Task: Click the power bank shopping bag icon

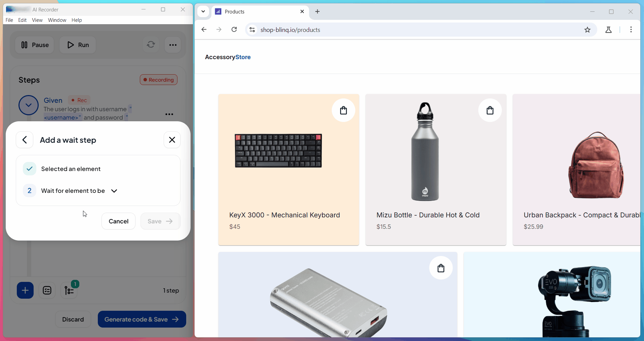Action: pos(441,268)
